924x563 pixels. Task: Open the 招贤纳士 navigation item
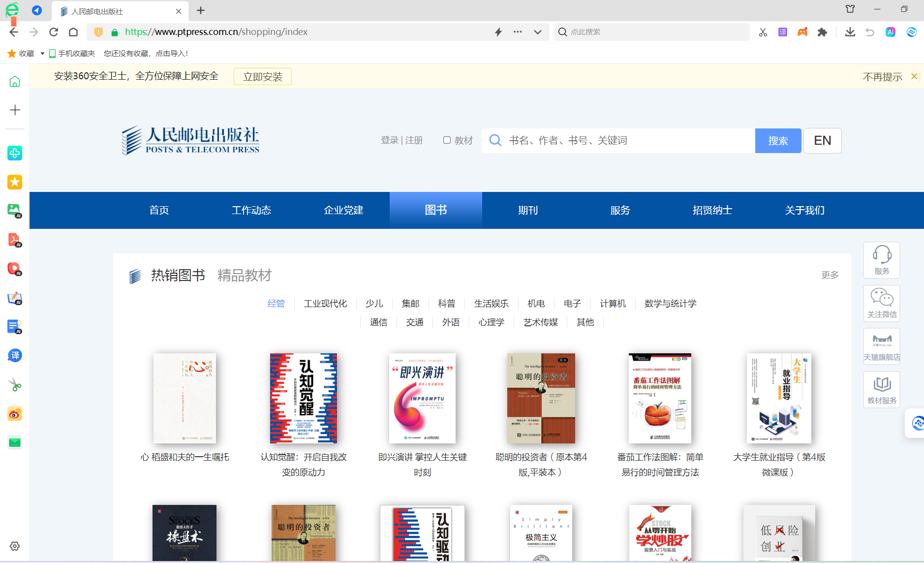(x=712, y=210)
